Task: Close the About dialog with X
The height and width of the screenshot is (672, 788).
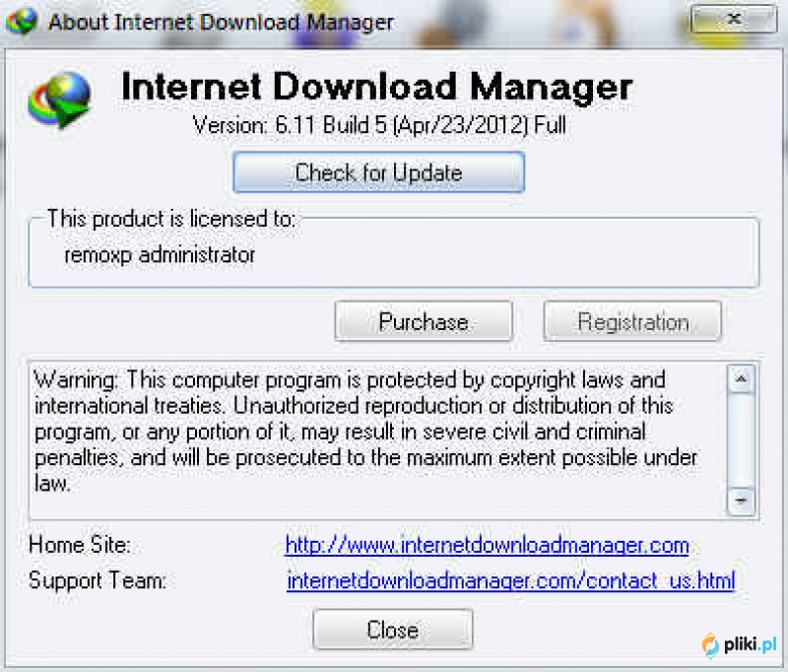Action: click(x=734, y=19)
